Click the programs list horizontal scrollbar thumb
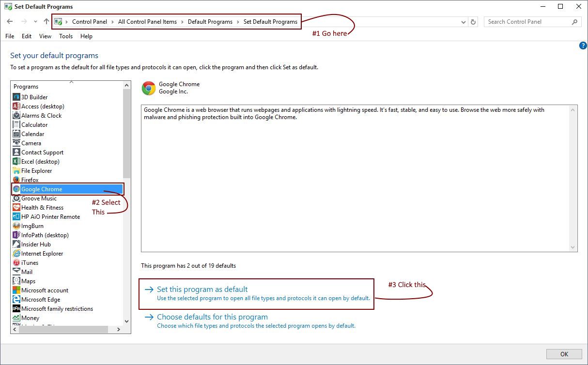The height and width of the screenshot is (365, 588). (63, 329)
